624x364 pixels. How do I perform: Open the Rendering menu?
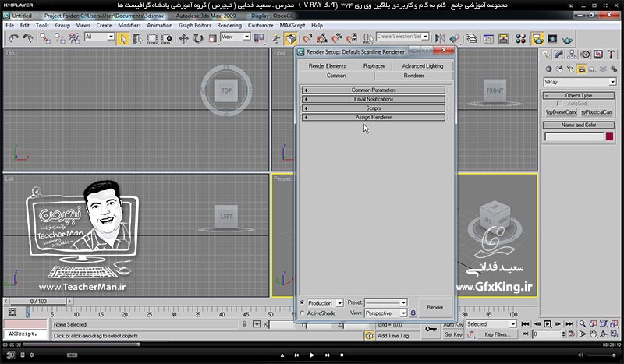tap(229, 25)
